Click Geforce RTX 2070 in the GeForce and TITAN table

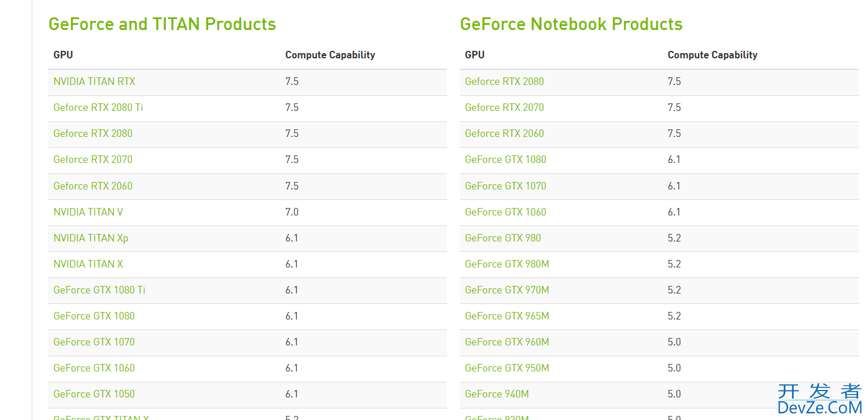(93, 159)
